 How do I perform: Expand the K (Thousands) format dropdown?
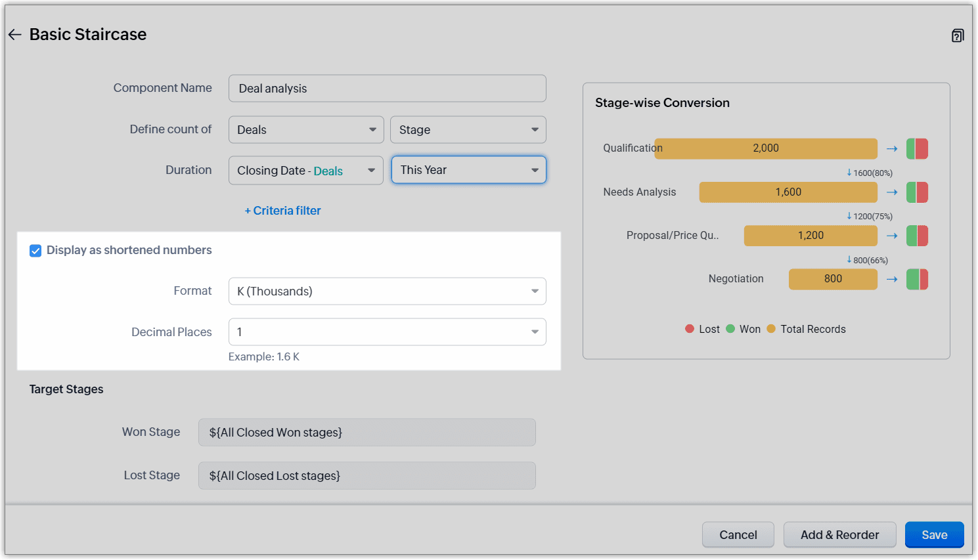(x=387, y=291)
